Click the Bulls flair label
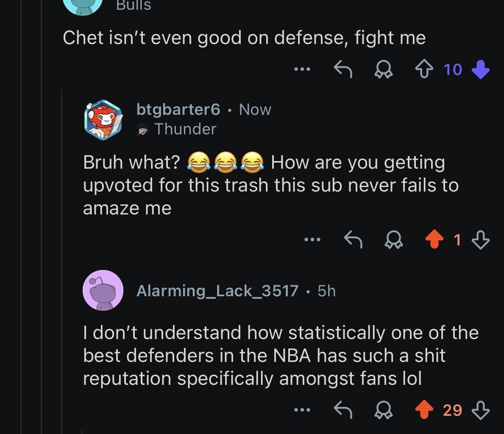The height and width of the screenshot is (434, 504). (133, 5)
